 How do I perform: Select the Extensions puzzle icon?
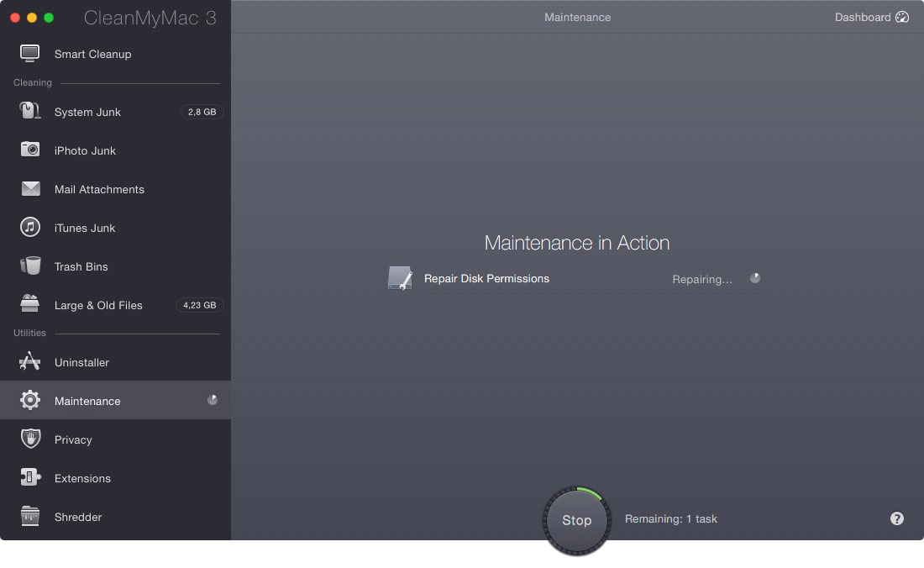[x=30, y=477]
